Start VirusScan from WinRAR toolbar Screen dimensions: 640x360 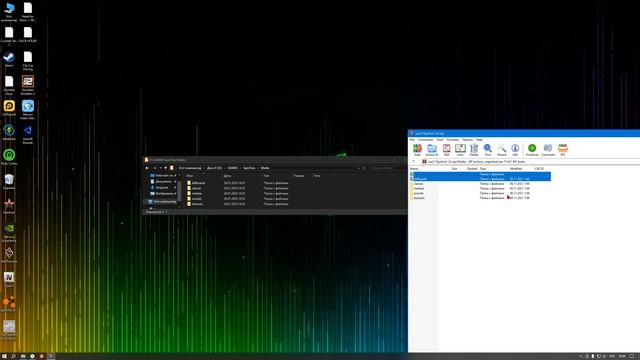pyautogui.click(x=532, y=150)
